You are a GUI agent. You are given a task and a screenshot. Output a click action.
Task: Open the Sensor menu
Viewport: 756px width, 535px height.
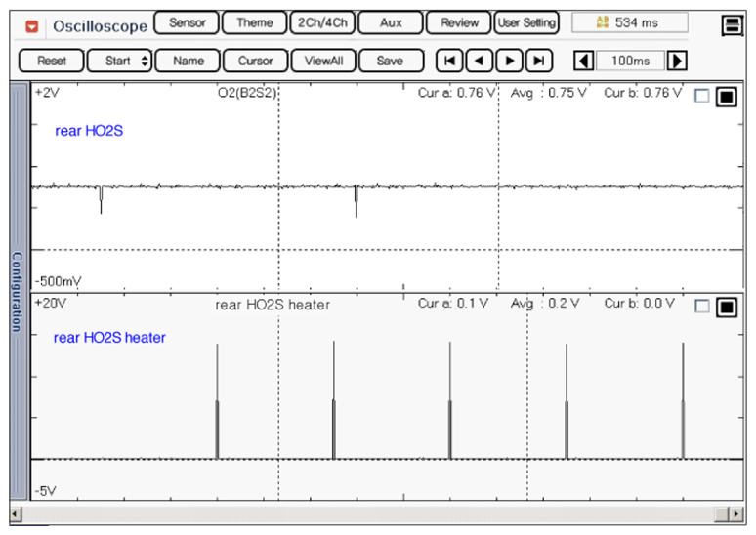coord(187,22)
